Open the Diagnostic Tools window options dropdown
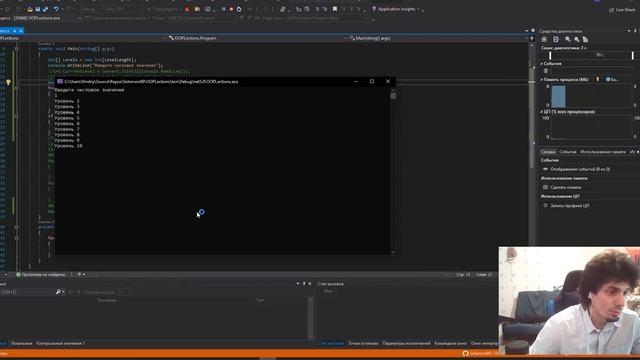Screen dimensions: 640x360 click(629, 31)
